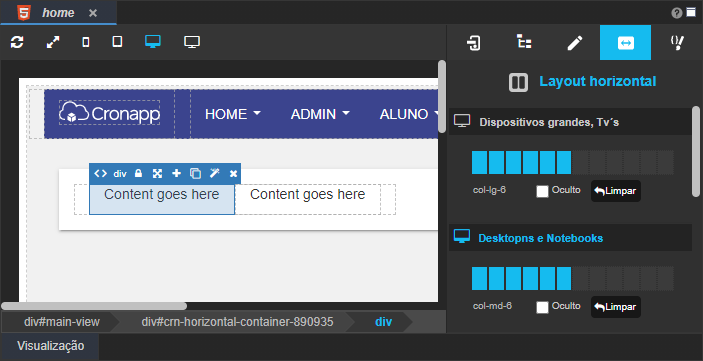The width and height of the screenshot is (703, 361).
Task: Toggle Oculto checkbox for col-lg-6
Action: pyautogui.click(x=542, y=191)
